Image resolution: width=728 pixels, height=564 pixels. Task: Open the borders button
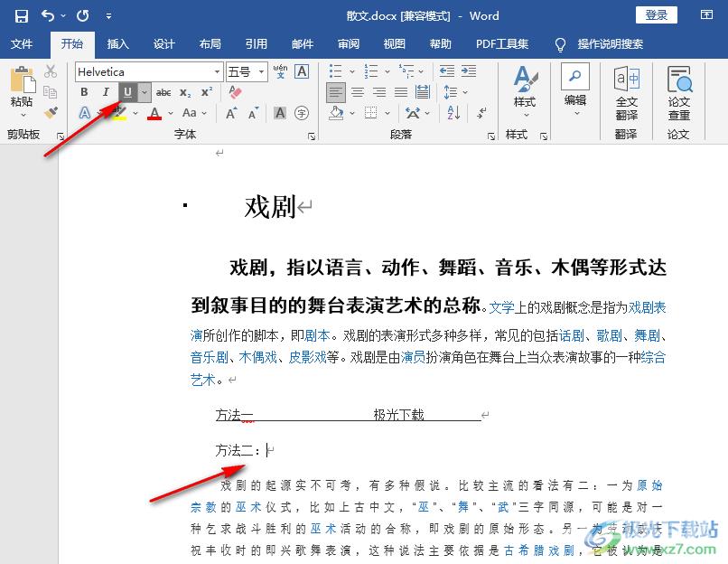click(370, 113)
